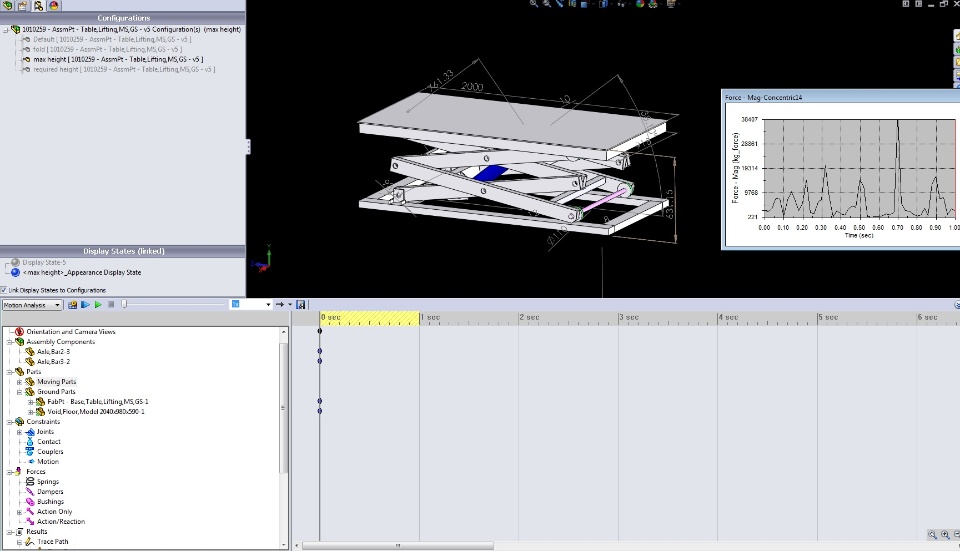This screenshot has width=960, height=551.
Task: Select Display State-5 radio option
Action: click(15, 262)
